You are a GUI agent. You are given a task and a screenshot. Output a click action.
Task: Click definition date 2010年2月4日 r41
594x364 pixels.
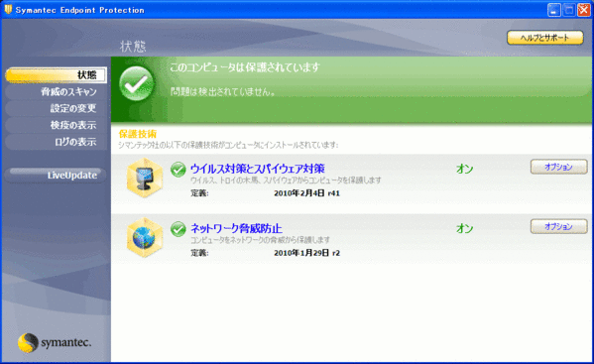coord(306,193)
